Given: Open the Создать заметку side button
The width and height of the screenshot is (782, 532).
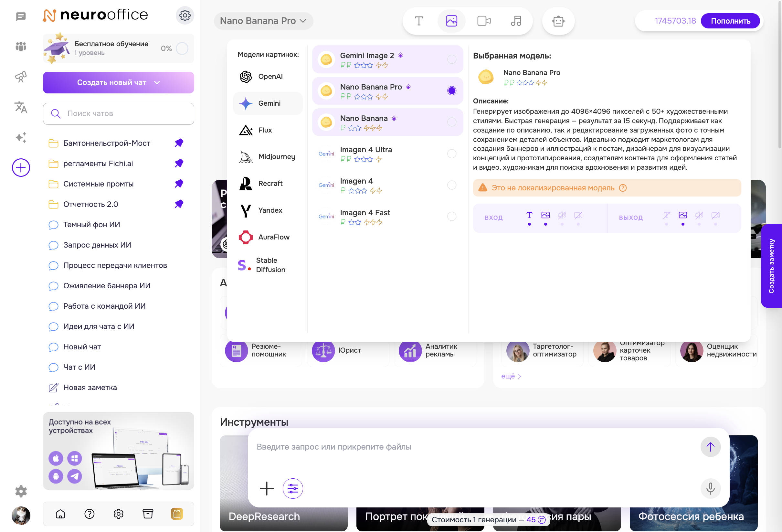Looking at the screenshot, I should (771, 266).
